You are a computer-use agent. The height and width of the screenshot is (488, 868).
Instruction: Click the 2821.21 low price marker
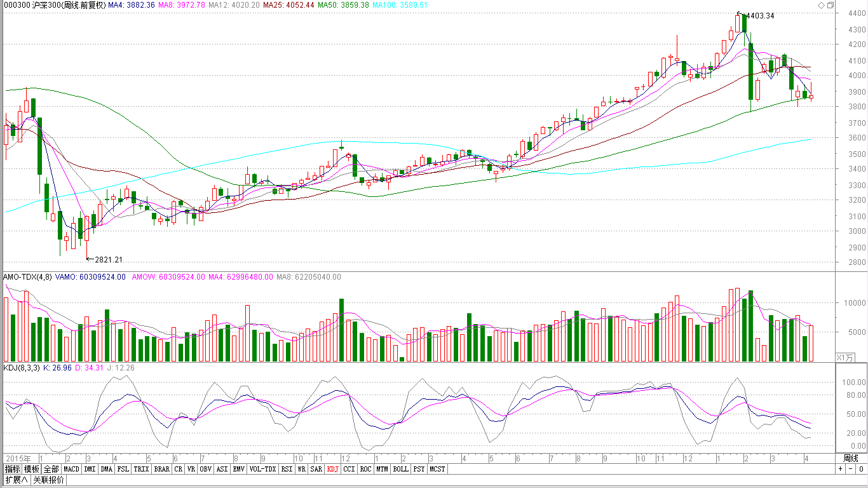click(108, 260)
